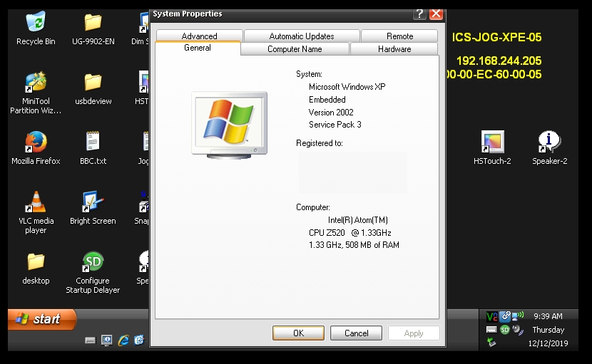The height and width of the screenshot is (364, 592).
Task: Switch to the Remote tab
Action: pyautogui.click(x=399, y=36)
